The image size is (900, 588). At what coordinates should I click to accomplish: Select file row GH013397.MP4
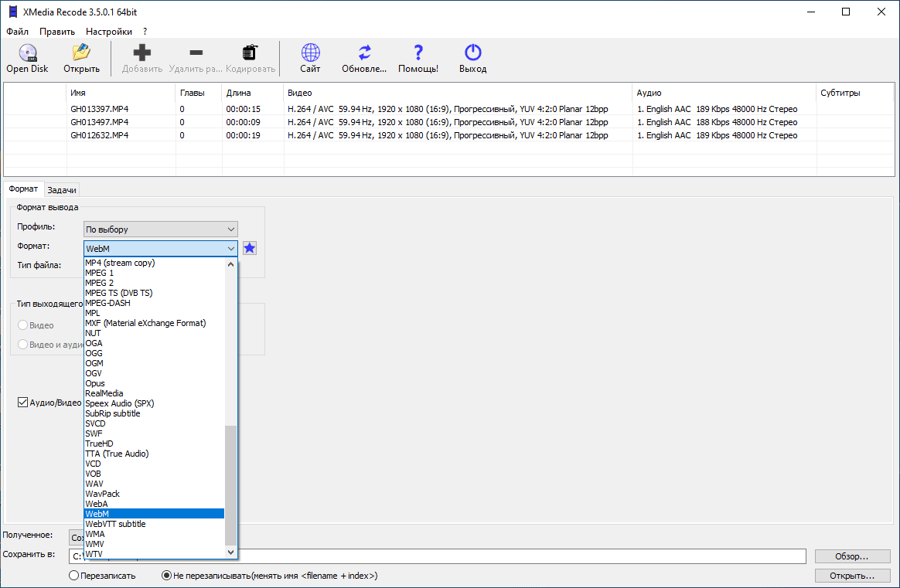[x=449, y=109]
